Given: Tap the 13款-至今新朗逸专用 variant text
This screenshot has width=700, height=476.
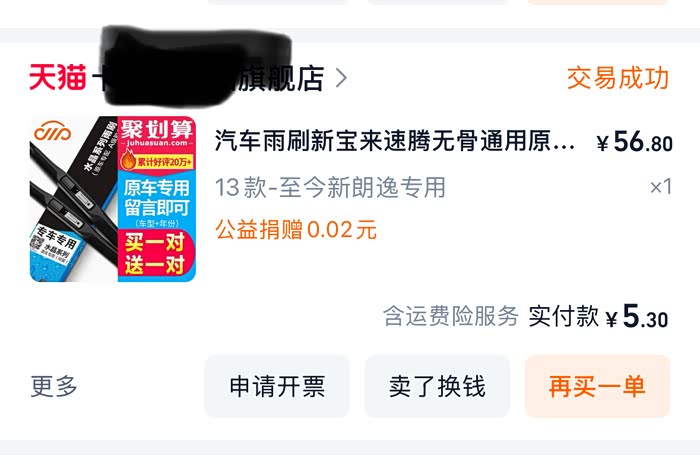Looking at the screenshot, I should point(330,187).
